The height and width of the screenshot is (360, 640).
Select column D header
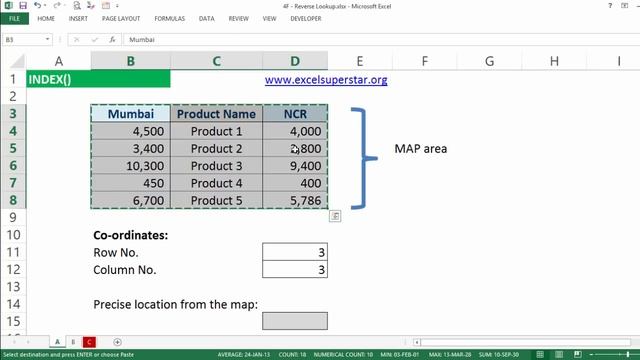(x=295, y=61)
